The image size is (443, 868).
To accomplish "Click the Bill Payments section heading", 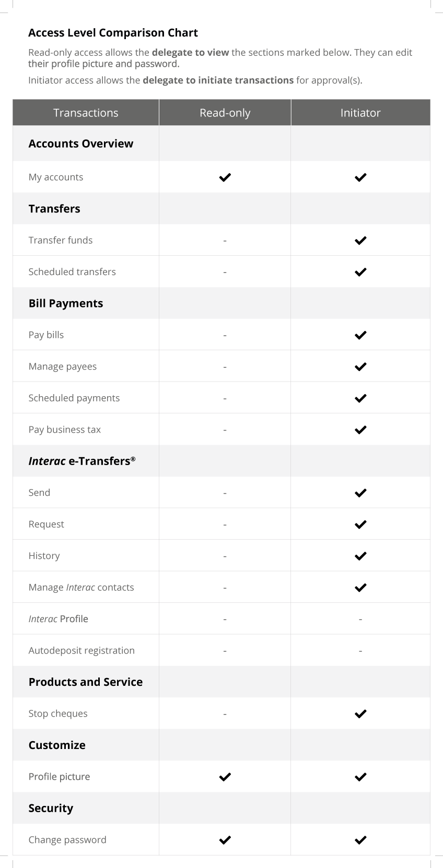I will tap(66, 303).
